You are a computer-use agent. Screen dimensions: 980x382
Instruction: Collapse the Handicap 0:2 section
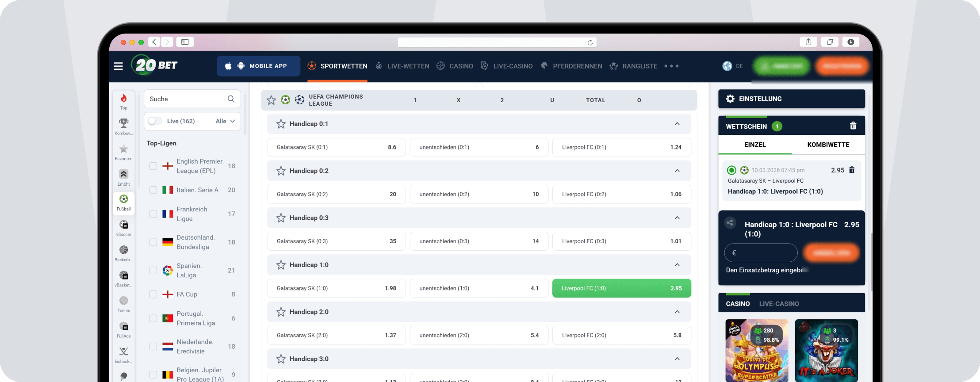677,171
